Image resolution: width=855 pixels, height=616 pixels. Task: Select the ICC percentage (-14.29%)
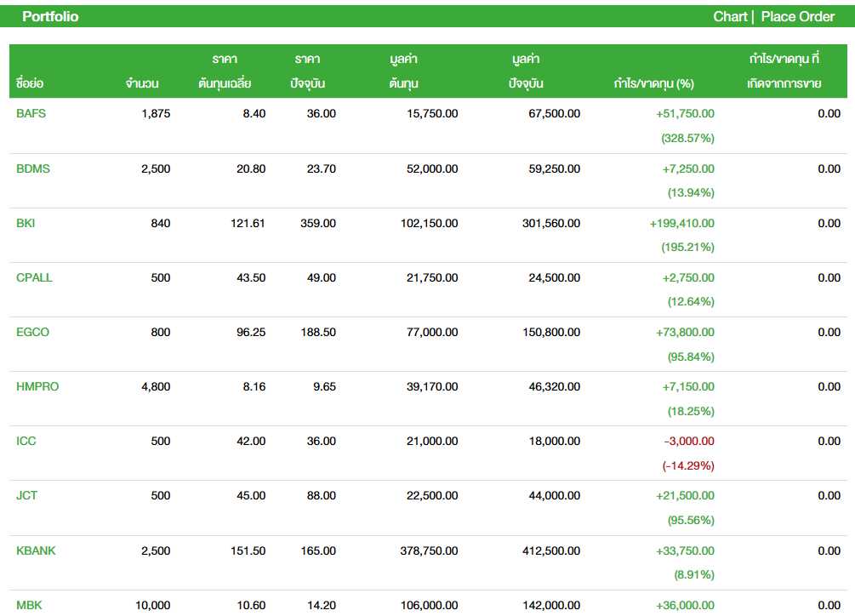coord(688,465)
